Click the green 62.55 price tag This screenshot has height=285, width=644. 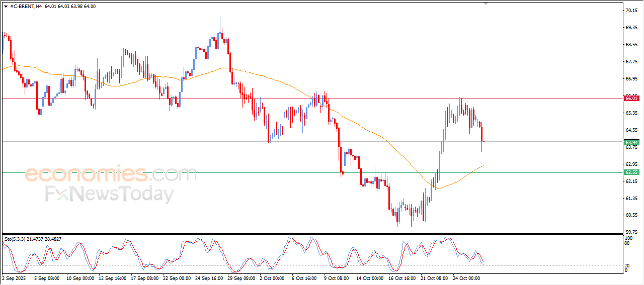pyautogui.click(x=631, y=172)
